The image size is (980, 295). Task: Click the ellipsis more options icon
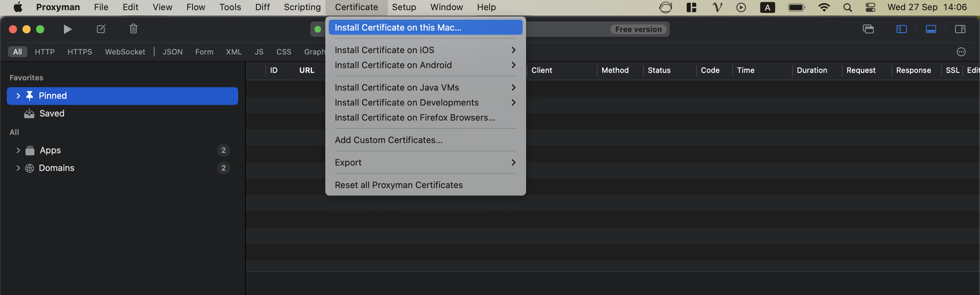961,52
